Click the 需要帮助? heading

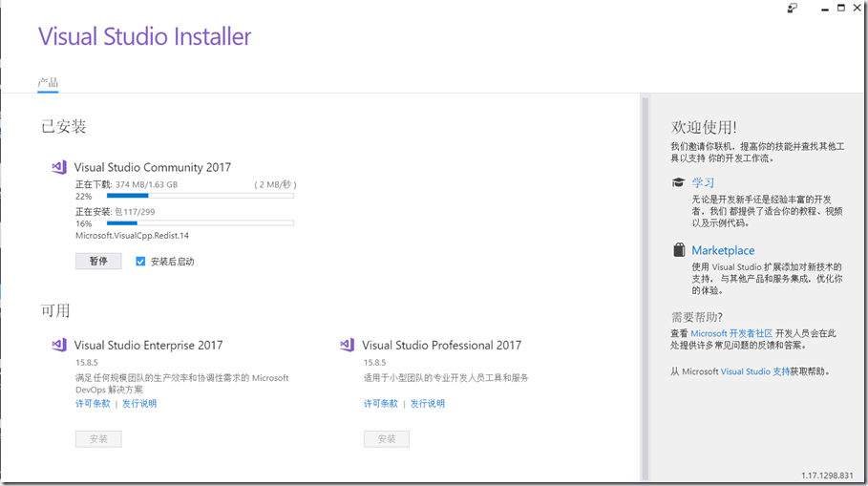coord(697,317)
